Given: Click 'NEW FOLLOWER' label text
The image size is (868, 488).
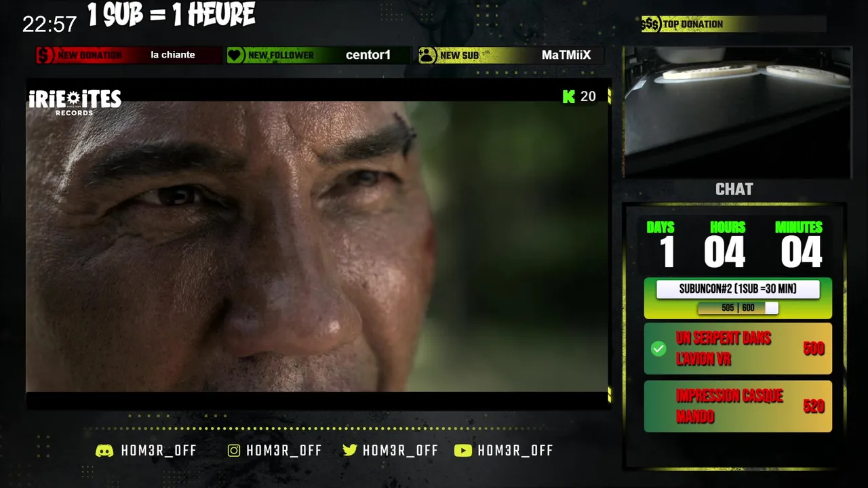Looking at the screenshot, I should (x=281, y=56).
